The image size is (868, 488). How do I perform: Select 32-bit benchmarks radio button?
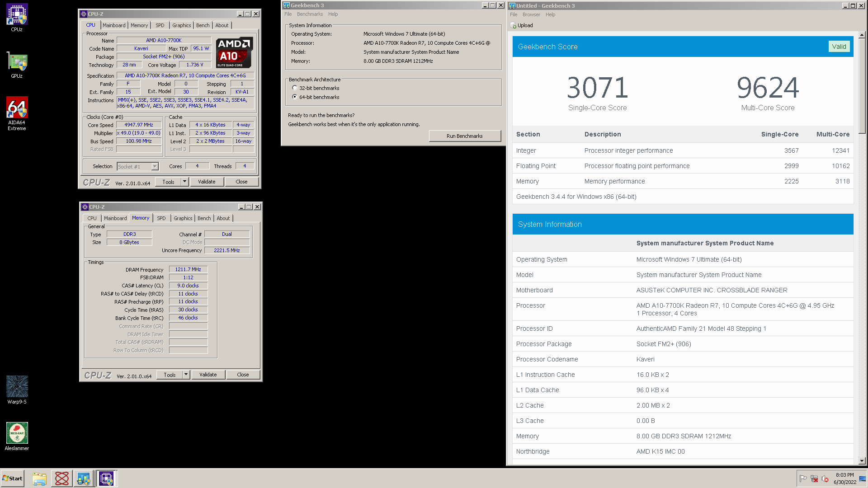pos(295,88)
